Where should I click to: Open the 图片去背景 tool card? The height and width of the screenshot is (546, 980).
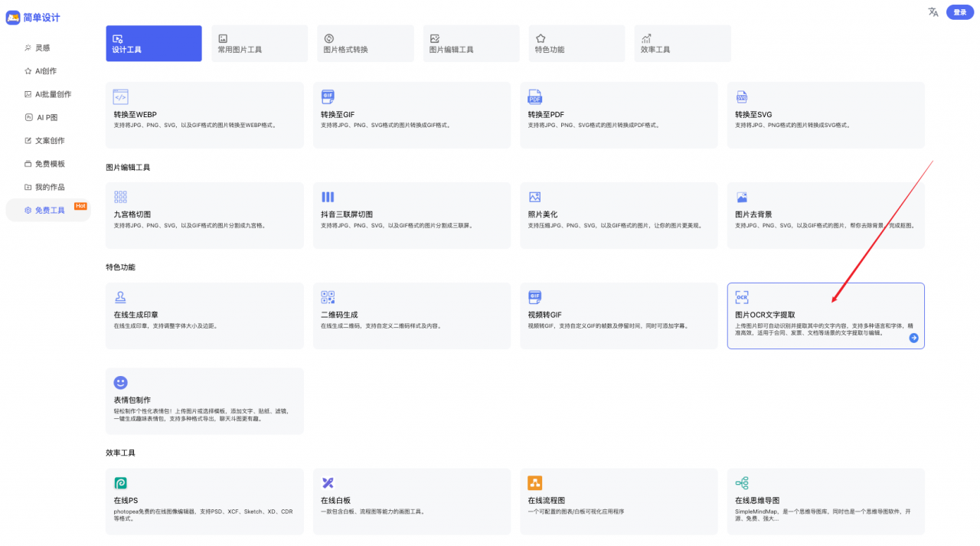[x=825, y=215]
